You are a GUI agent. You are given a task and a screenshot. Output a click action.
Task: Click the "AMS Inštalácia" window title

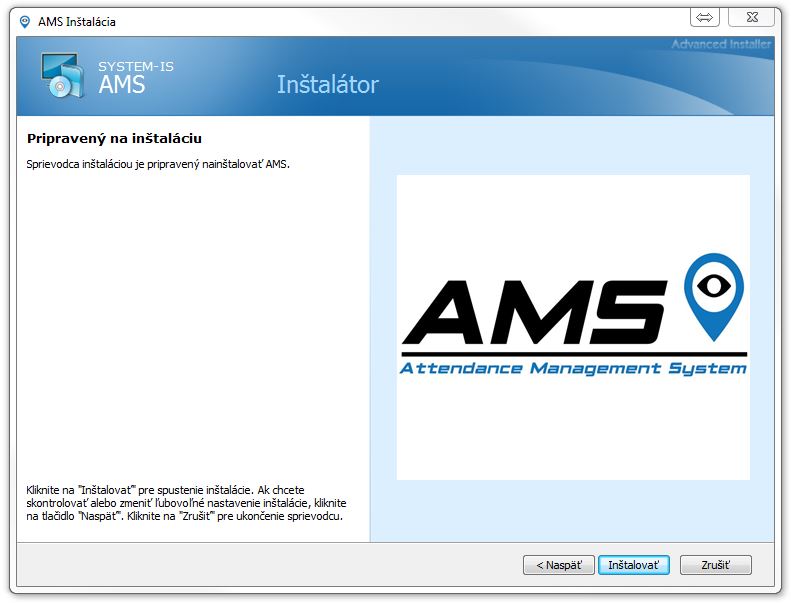coord(77,22)
